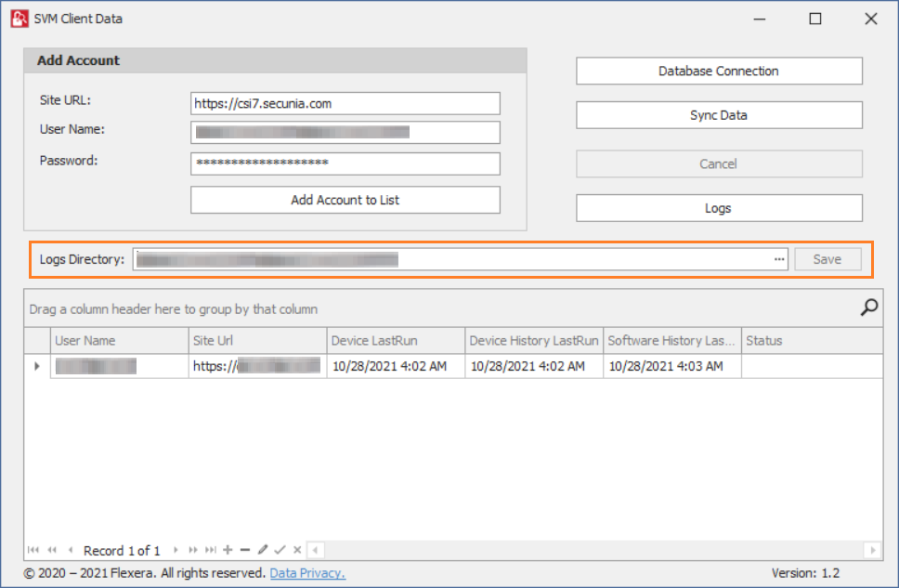Sort by the Status column header
This screenshot has height=588, width=899.
[811, 341]
